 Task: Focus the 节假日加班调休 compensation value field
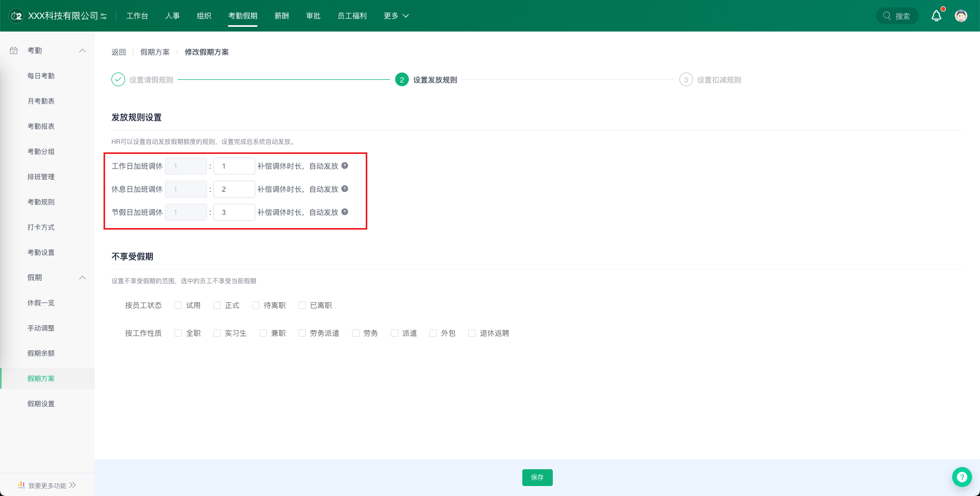pyautogui.click(x=234, y=212)
